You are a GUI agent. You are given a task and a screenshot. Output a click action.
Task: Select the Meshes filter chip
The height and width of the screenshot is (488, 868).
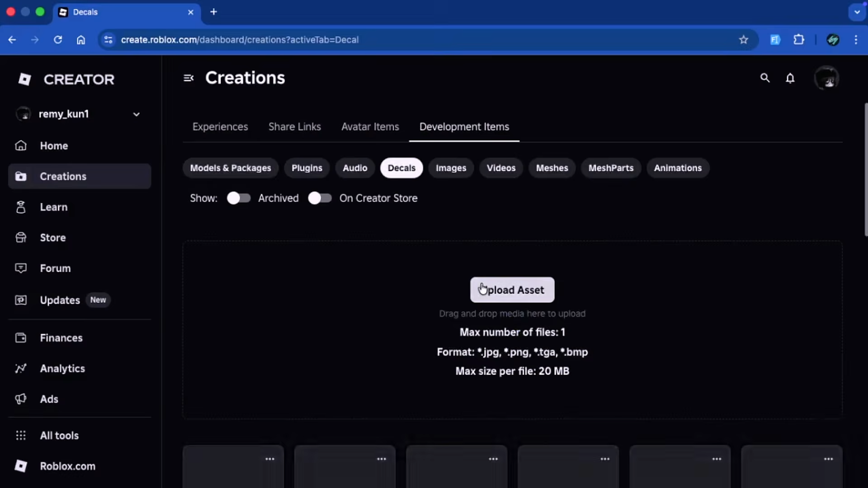tap(552, 168)
